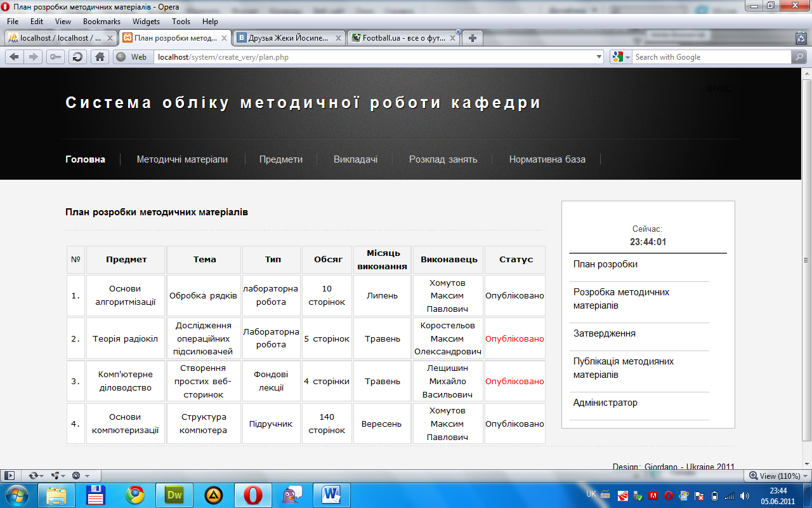Click the Adobe updater tray icon
The width and height of the screenshot is (812, 508).
click(653, 495)
